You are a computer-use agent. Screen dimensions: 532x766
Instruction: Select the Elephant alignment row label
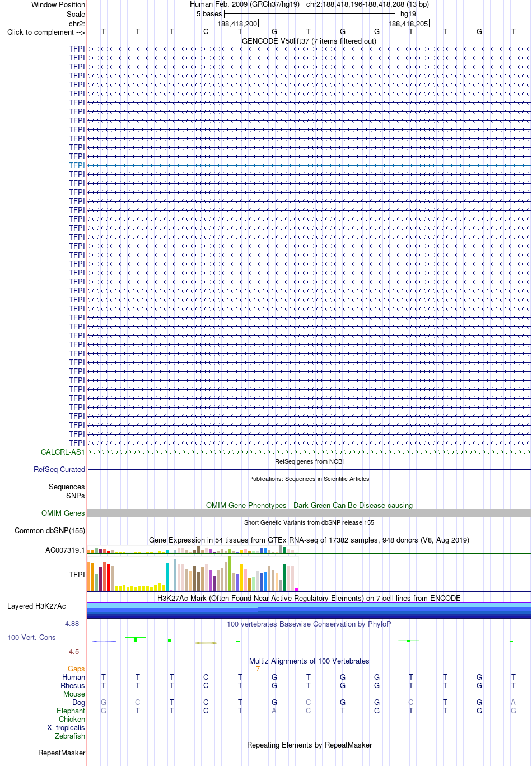point(71,711)
